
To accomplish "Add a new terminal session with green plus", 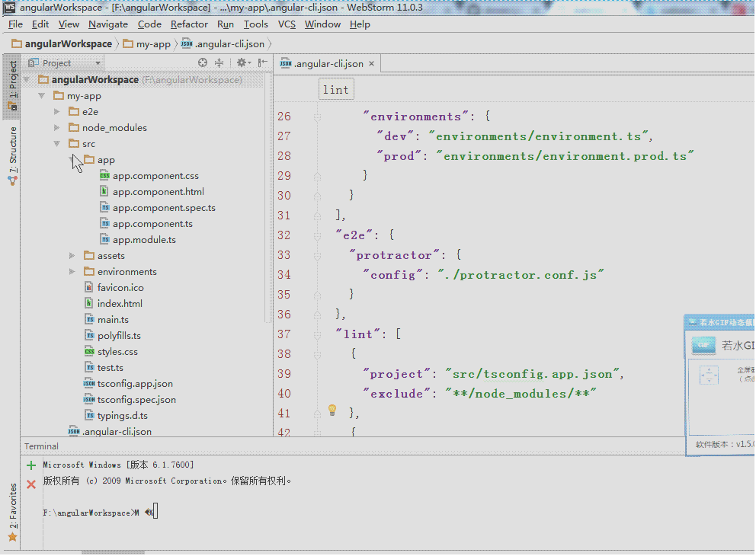I will [x=31, y=465].
